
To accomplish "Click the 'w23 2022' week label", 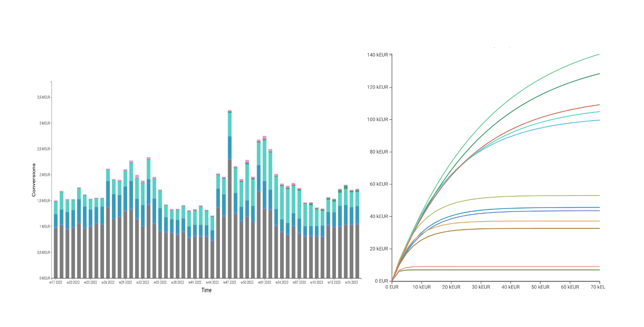I will point(90,282).
